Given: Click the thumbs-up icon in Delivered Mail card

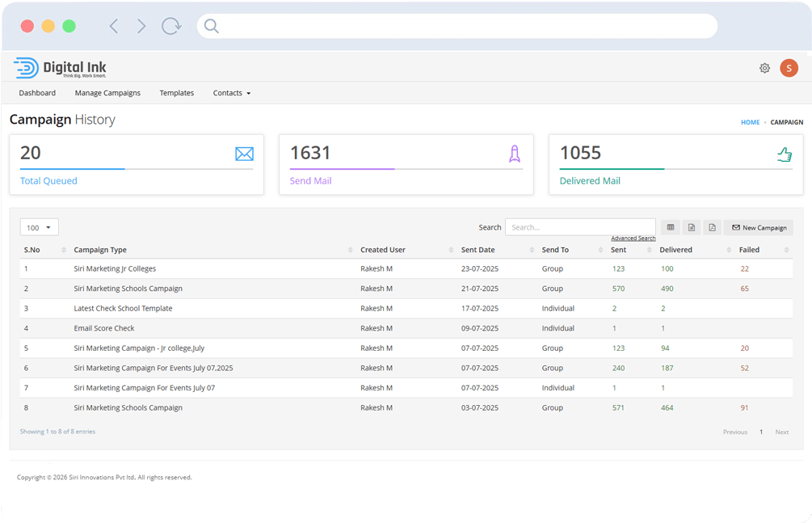Looking at the screenshot, I should tap(784, 154).
